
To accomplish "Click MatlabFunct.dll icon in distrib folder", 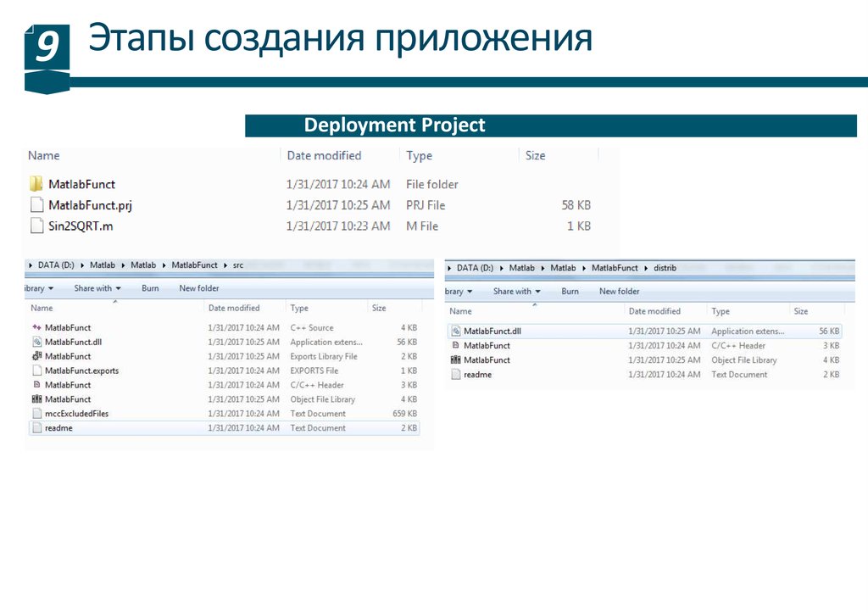I will pos(455,332).
